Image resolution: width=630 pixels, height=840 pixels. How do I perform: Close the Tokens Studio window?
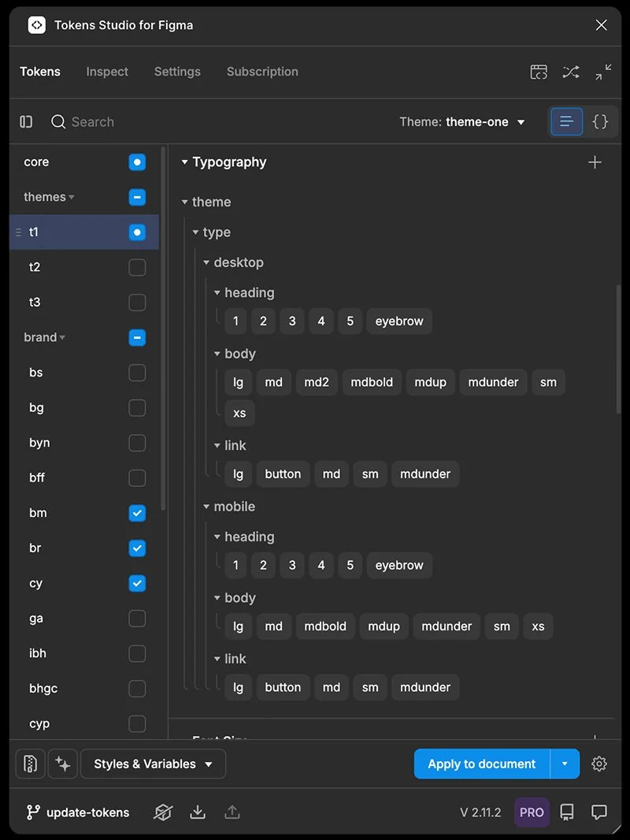601,25
